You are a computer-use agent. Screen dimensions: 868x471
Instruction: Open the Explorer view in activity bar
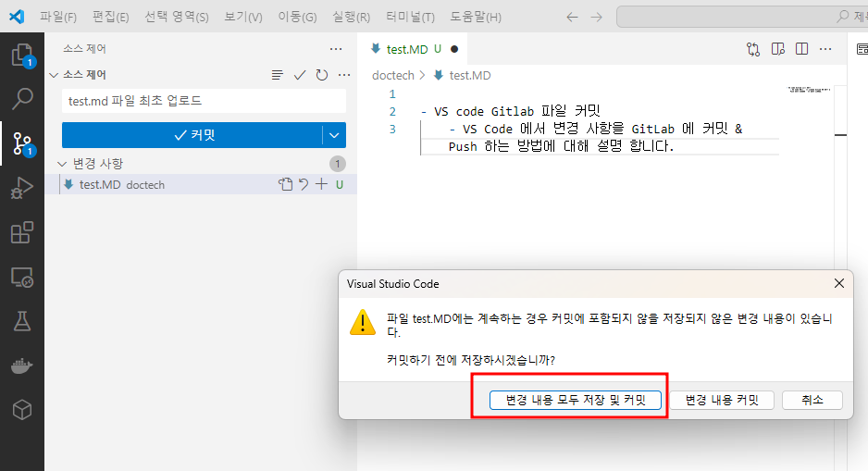(x=22, y=56)
